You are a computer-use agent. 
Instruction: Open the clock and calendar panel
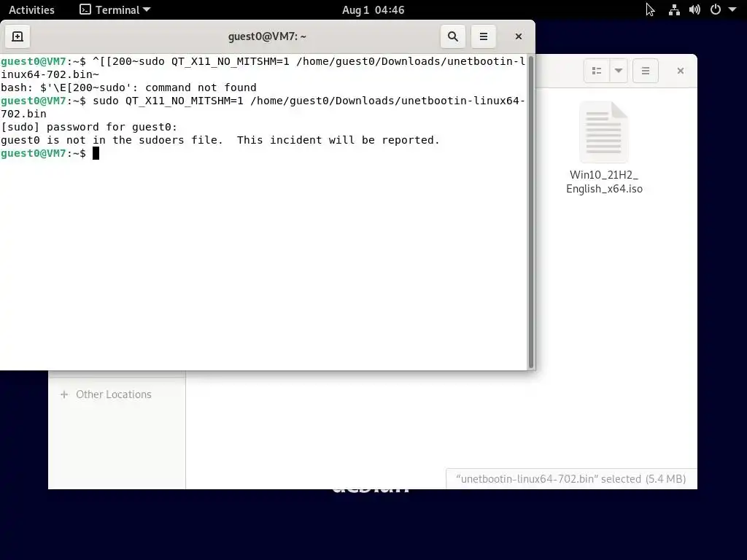point(373,10)
